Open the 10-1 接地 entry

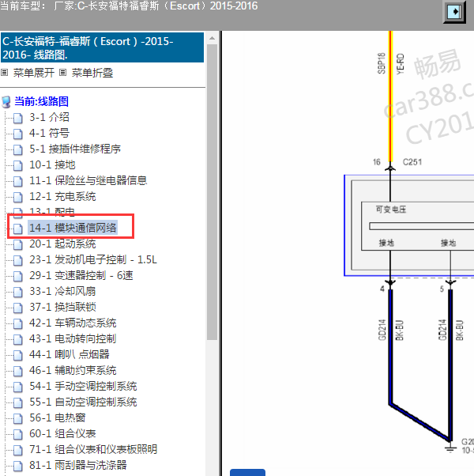(52, 164)
